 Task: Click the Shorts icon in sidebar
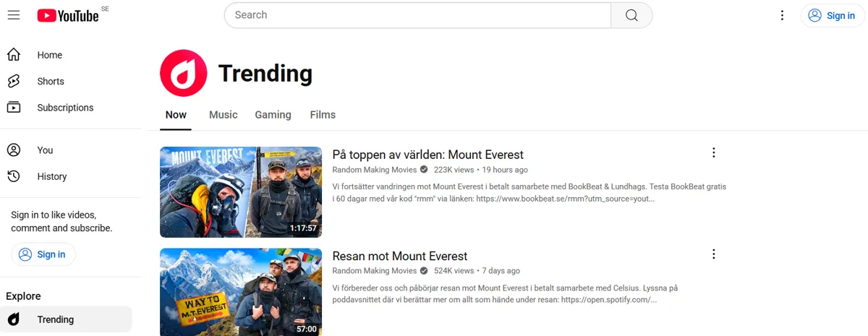(x=14, y=81)
